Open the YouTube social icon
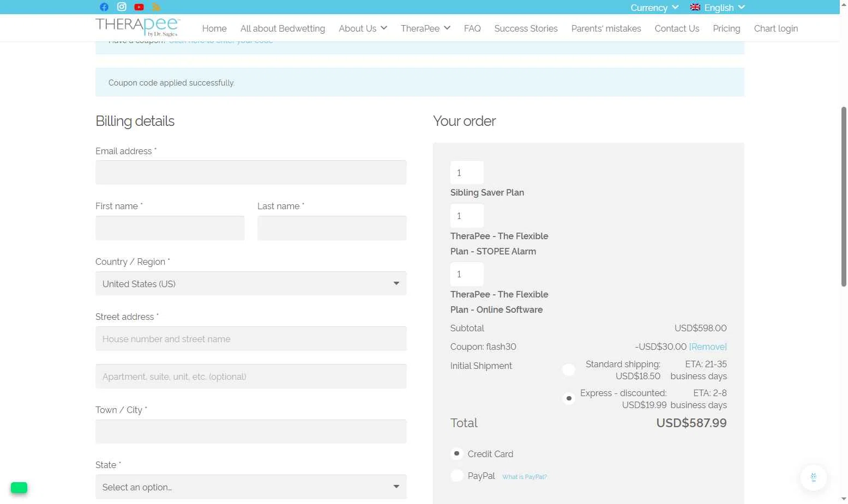This screenshot has height=504, width=848. 139,7
